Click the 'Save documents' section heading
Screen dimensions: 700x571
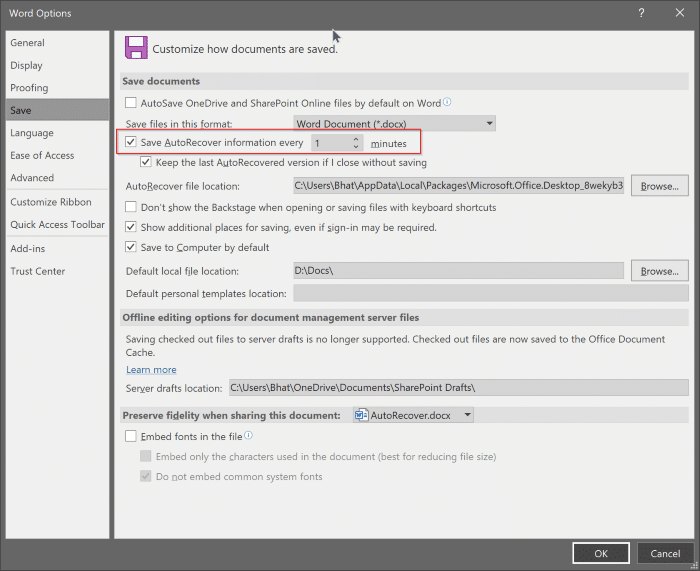pyautogui.click(x=161, y=81)
